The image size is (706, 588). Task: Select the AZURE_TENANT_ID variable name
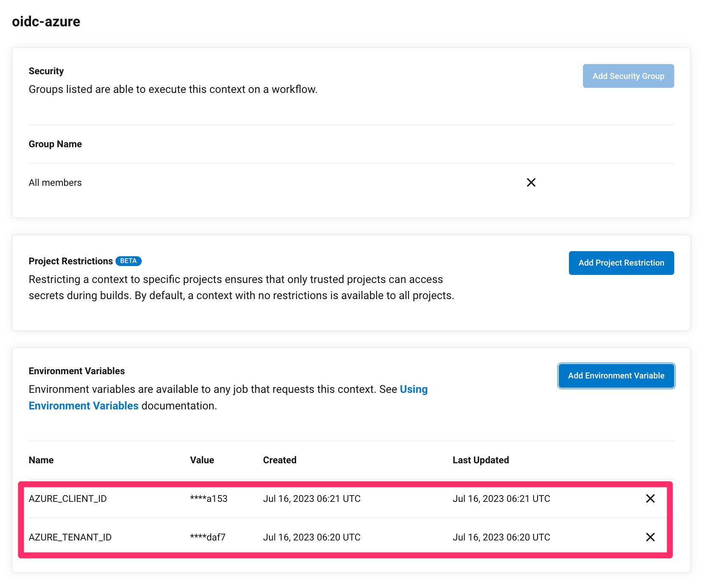tap(70, 537)
